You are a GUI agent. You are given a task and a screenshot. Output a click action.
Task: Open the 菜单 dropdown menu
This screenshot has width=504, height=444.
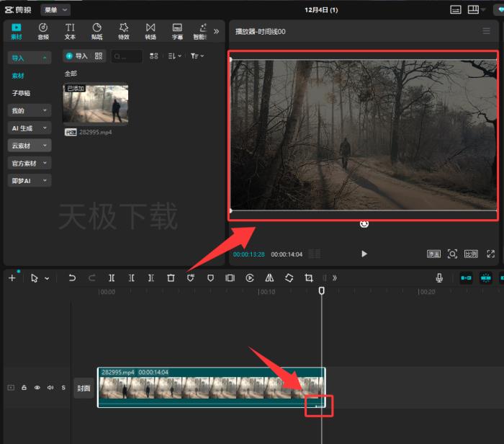point(55,9)
